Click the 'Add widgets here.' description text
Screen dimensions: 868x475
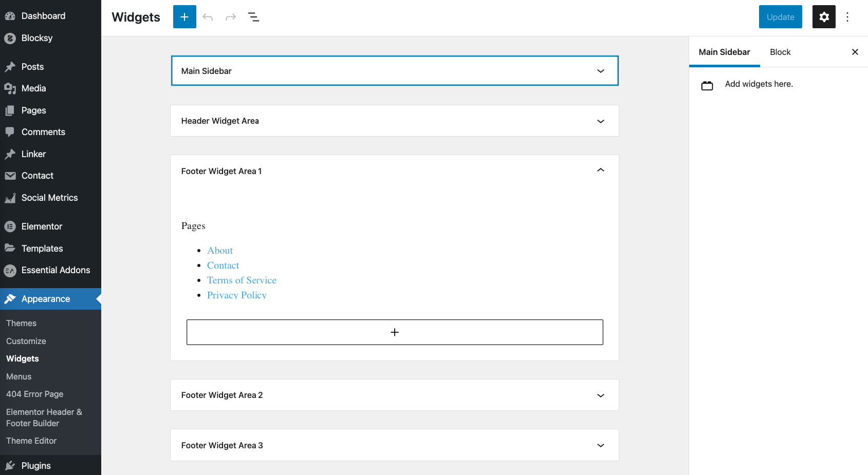(759, 84)
